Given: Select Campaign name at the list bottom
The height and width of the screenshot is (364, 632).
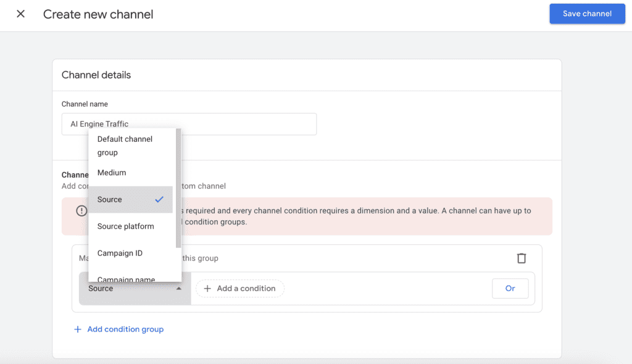Looking at the screenshot, I should (126, 279).
